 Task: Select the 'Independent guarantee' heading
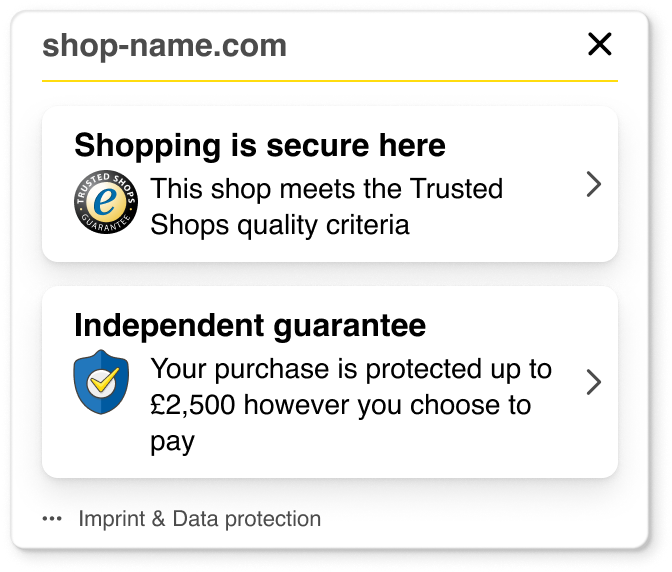pos(250,325)
